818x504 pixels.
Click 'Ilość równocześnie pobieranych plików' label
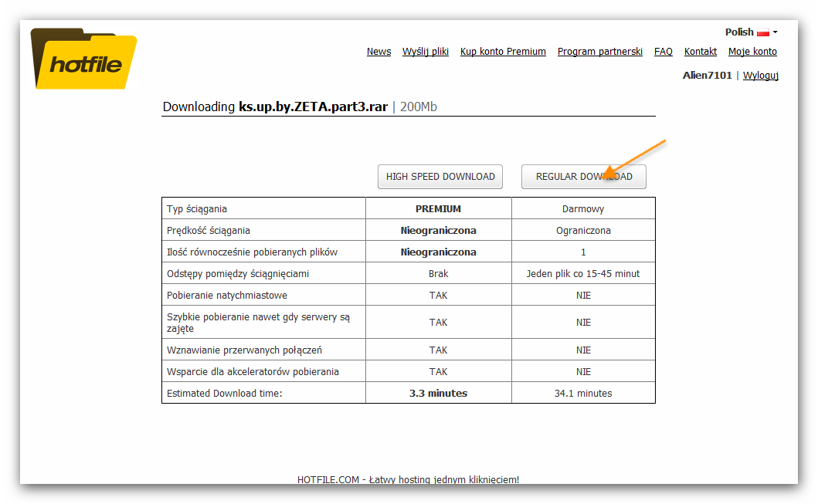[252, 252]
